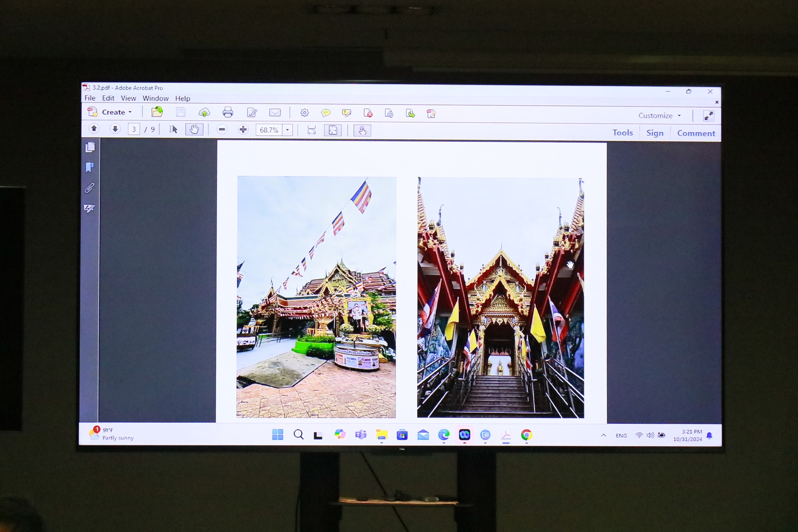Screen dimensions: 798x532
Task: Click the upload to cloud icon
Action: click(x=204, y=112)
